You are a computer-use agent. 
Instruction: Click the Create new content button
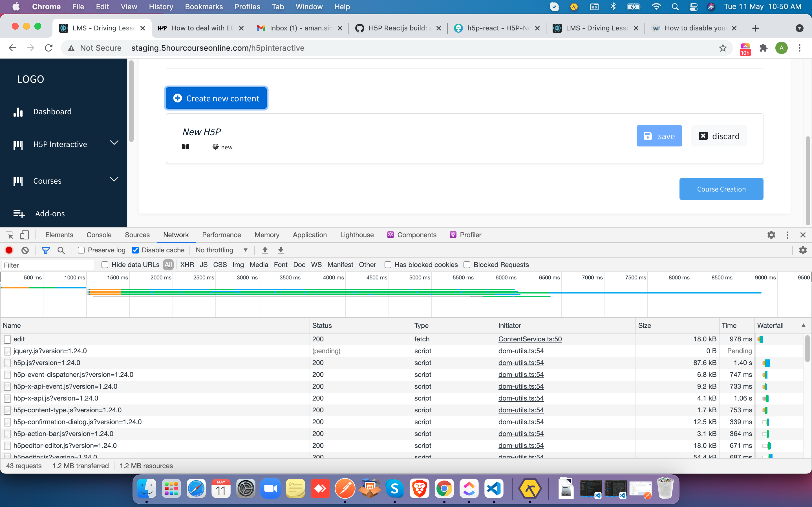216,98
